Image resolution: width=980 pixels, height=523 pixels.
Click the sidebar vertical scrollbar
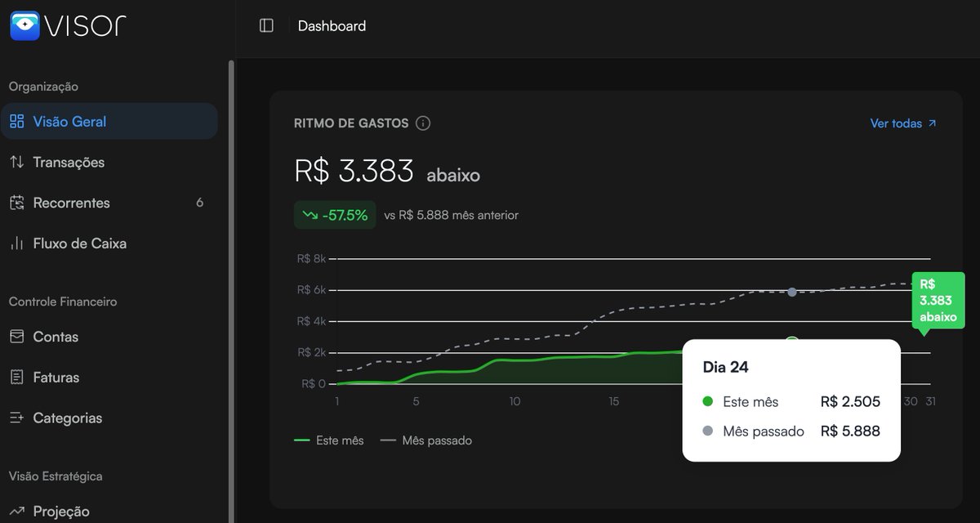pyautogui.click(x=231, y=291)
